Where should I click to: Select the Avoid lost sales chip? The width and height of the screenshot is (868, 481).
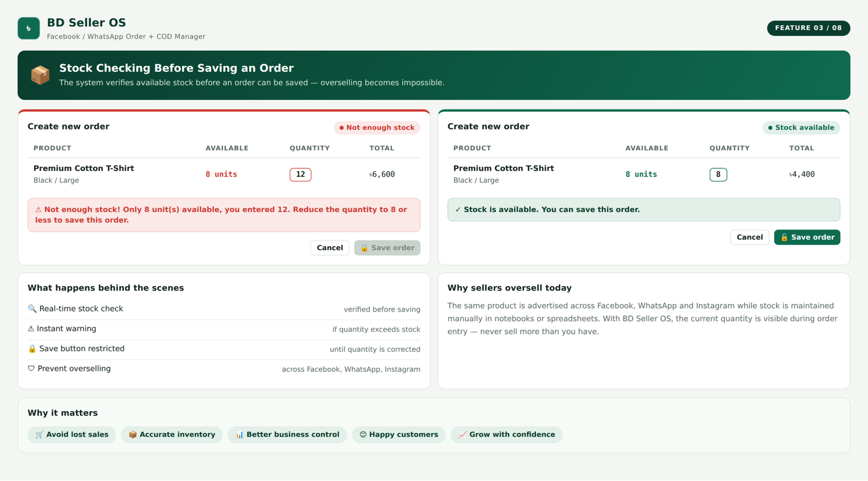72,434
